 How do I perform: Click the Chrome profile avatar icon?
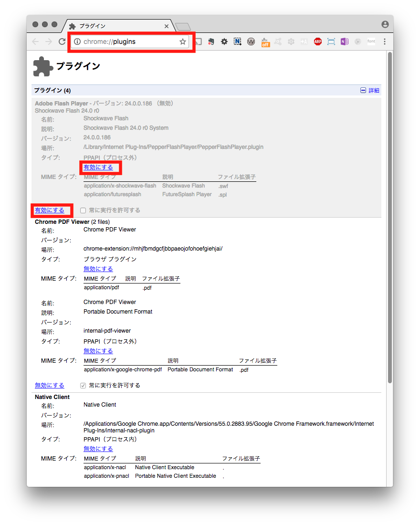(x=385, y=24)
